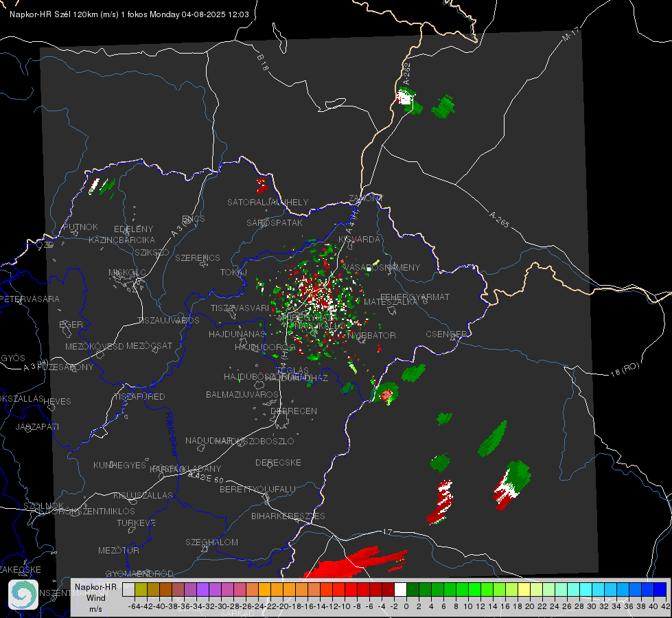The height and width of the screenshot is (618, 672).
Task: Click the large red radar echo below Biharkeresztes
Action: (x=355, y=562)
